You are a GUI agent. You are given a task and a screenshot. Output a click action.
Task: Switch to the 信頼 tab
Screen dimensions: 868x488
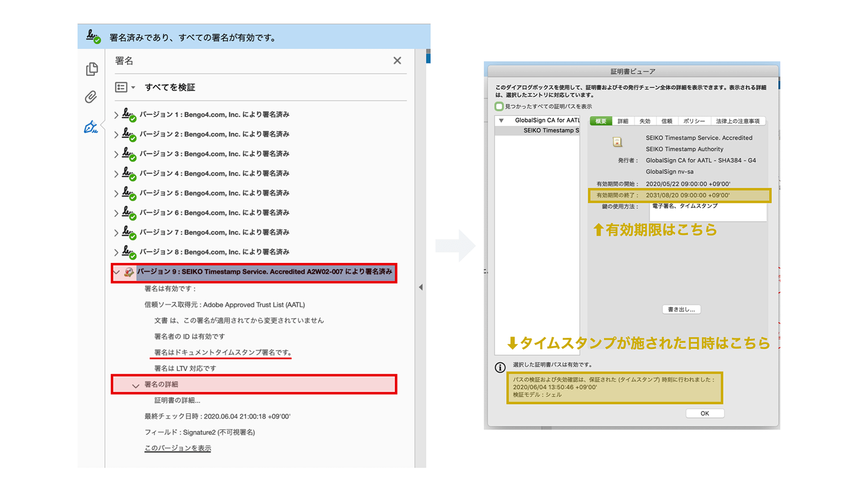click(x=667, y=121)
